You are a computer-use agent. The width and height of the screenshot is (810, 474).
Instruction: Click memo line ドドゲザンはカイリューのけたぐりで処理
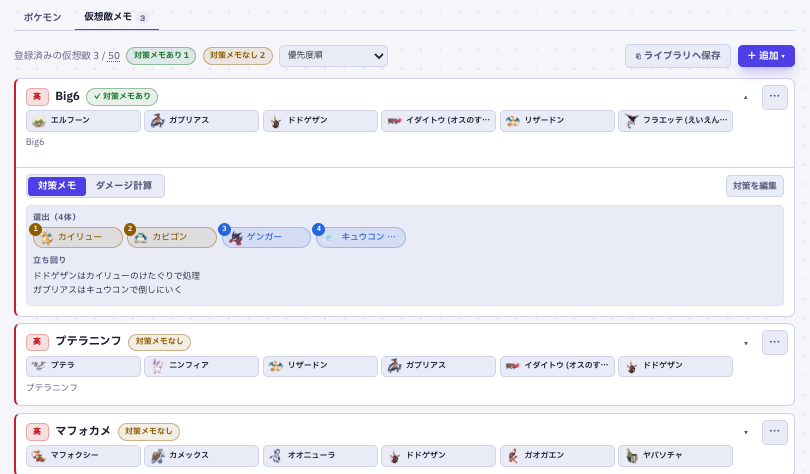(116, 276)
